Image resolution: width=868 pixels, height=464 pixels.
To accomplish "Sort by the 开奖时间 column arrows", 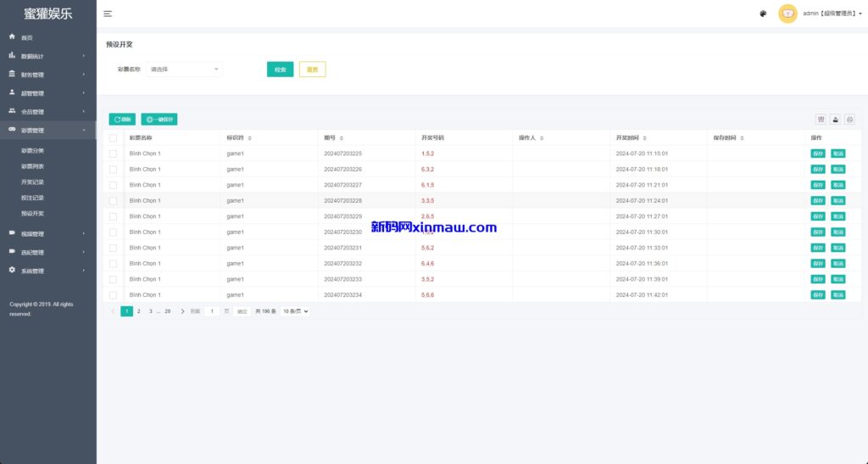I will (x=645, y=137).
